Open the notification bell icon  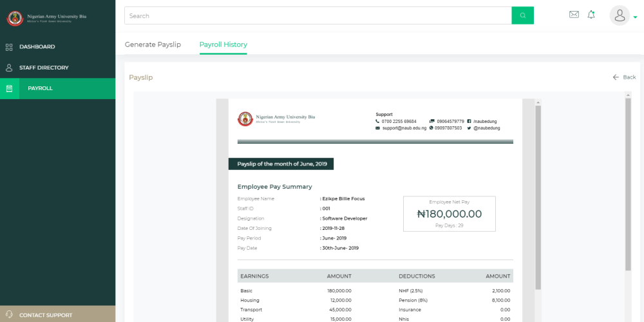pyautogui.click(x=591, y=15)
